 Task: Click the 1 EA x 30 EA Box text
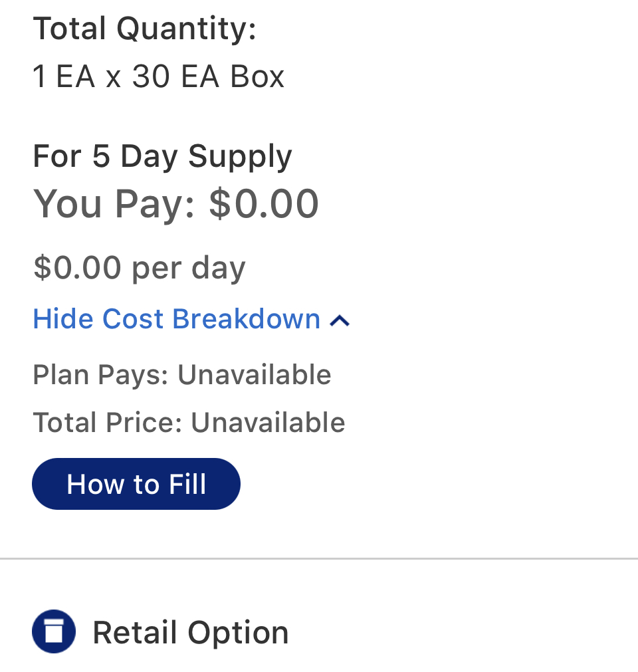(x=159, y=76)
